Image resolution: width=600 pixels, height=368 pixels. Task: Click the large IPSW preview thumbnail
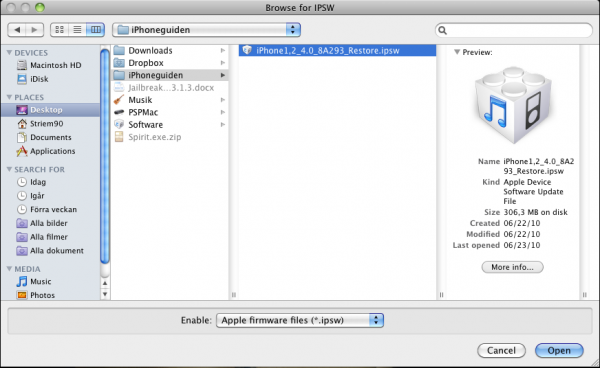tap(513, 105)
